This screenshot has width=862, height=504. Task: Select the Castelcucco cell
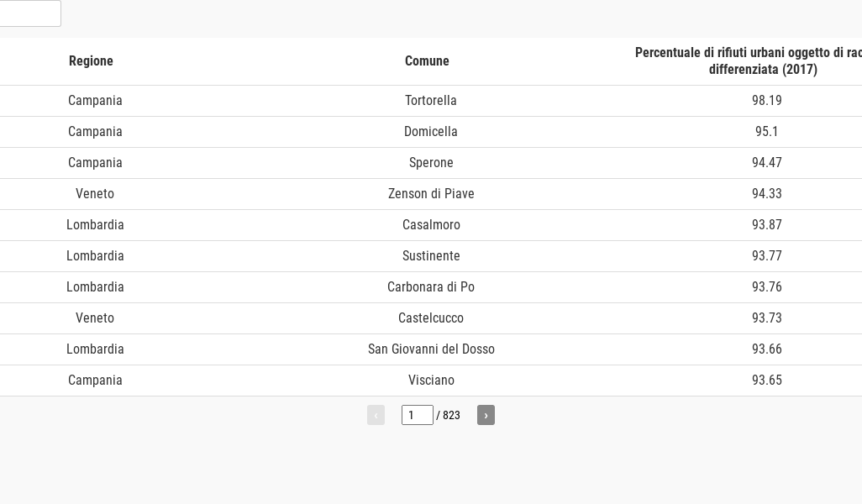(x=431, y=318)
